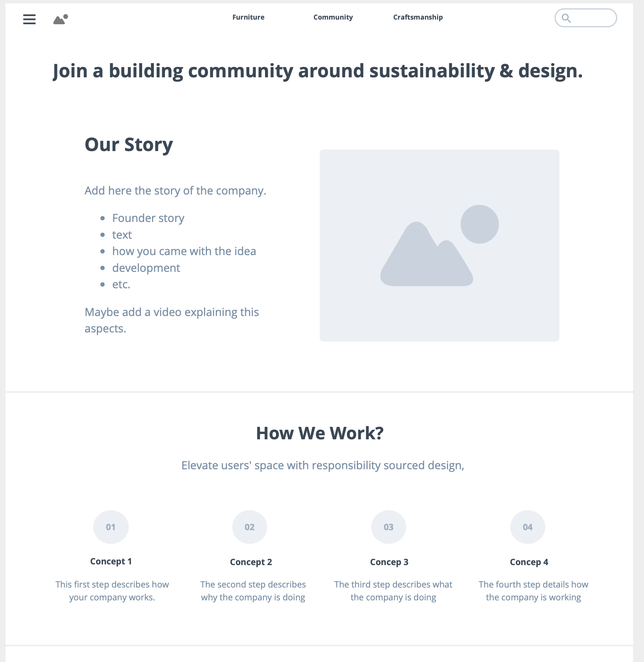Viewport: 644px width, 662px height.
Task: Click the Concept 1 title
Action: [111, 561]
